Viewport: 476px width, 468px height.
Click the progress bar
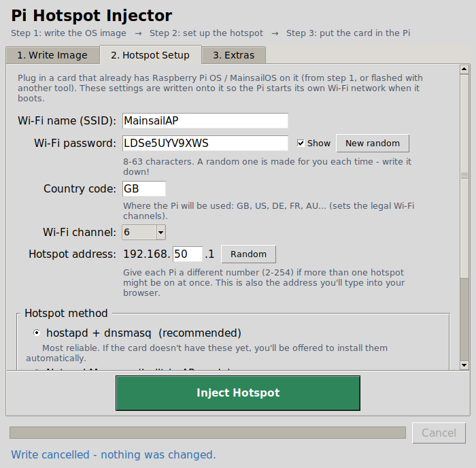(x=207, y=433)
